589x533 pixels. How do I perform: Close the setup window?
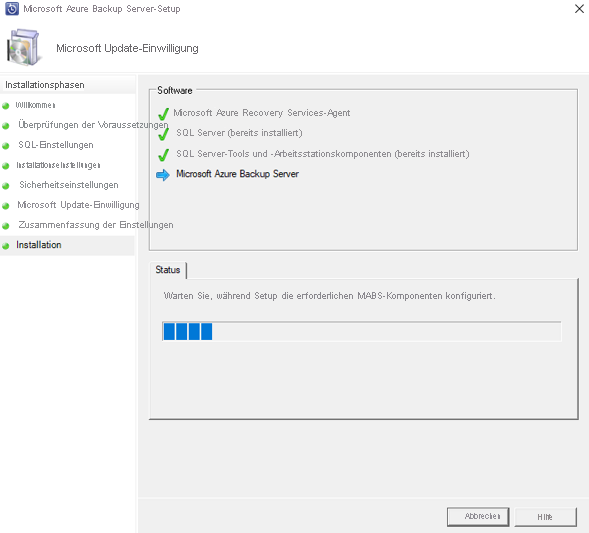[579, 9]
